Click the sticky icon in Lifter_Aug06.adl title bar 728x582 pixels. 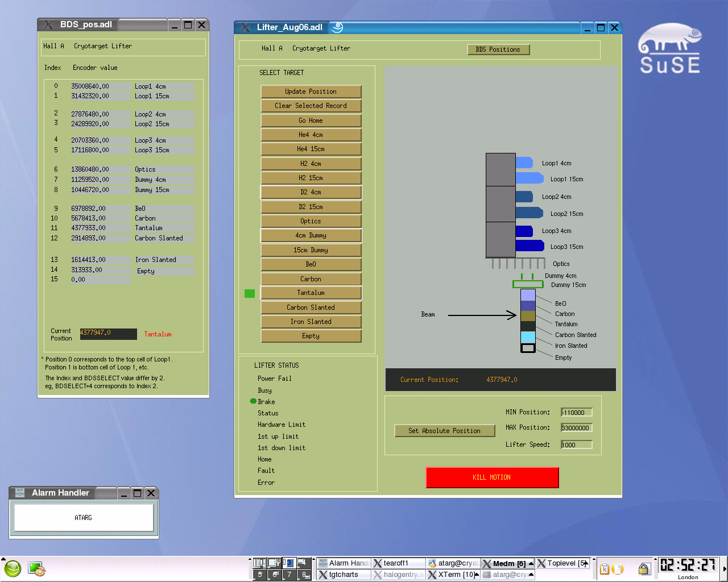tap(337, 27)
